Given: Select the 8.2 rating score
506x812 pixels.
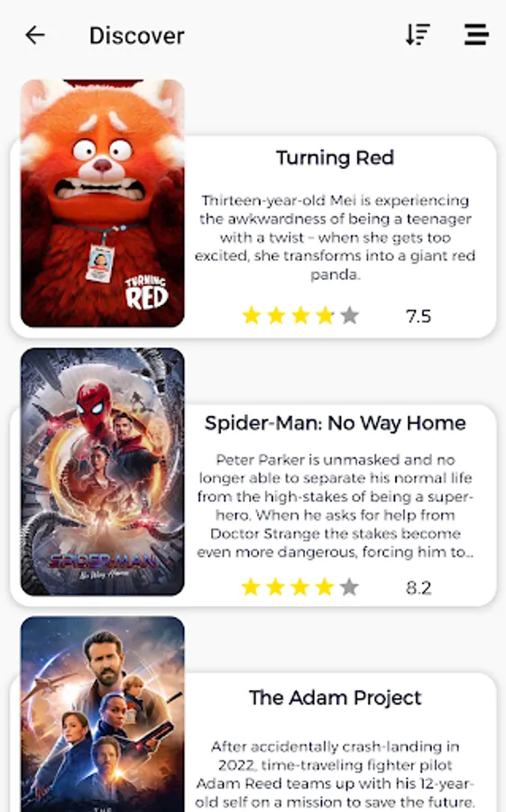Looking at the screenshot, I should point(419,587).
